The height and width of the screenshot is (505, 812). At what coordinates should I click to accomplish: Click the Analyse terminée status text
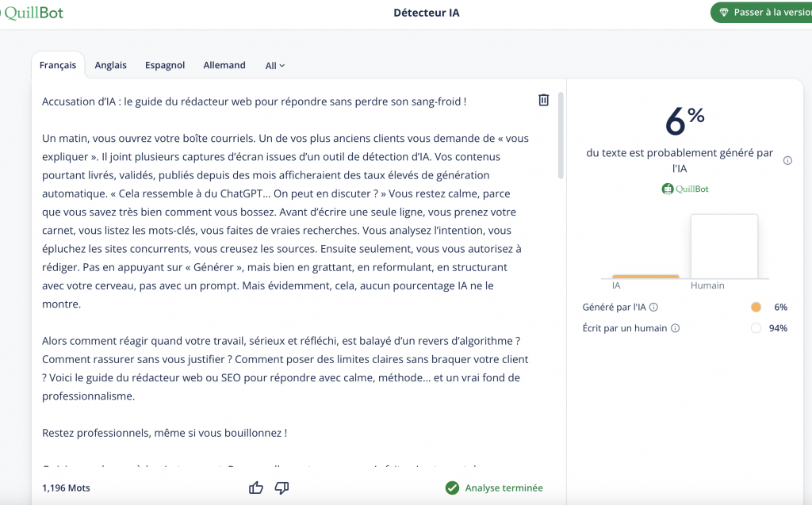pos(504,488)
